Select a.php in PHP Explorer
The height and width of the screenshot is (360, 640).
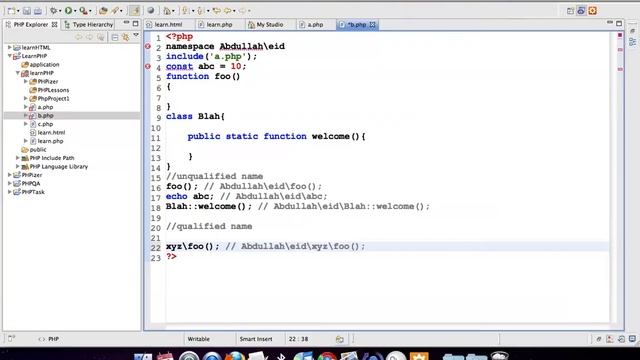[41, 107]
